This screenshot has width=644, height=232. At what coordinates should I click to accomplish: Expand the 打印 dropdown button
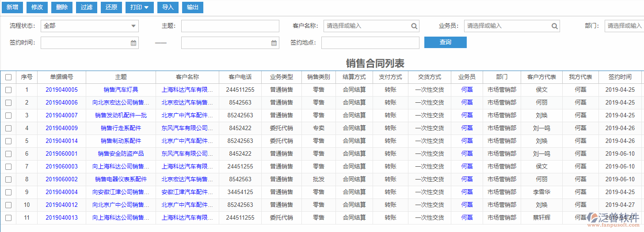click(x=140, y=7)
